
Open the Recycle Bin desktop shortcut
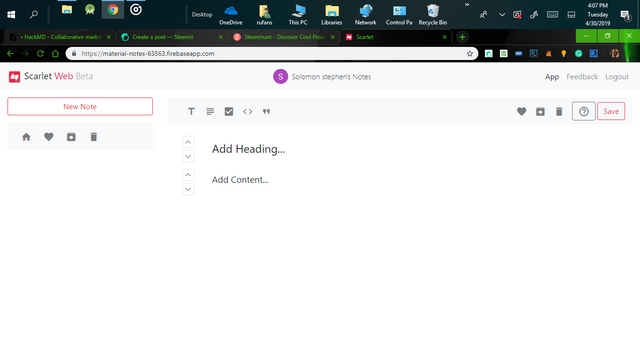coord(433,15)
